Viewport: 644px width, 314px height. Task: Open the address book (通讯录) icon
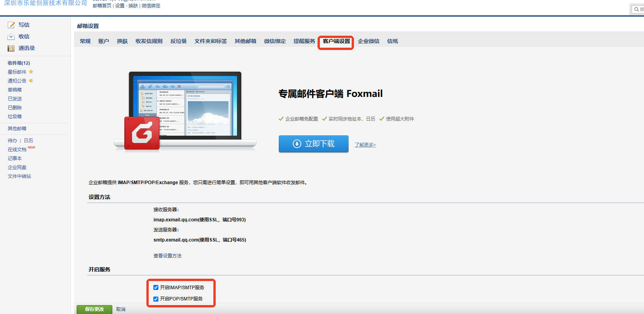tap(11, 48)
